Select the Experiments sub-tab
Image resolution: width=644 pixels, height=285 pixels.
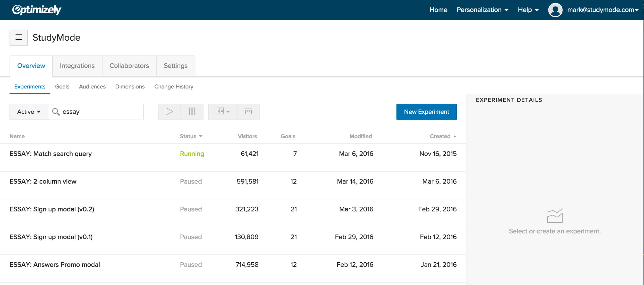pos(30,87)
